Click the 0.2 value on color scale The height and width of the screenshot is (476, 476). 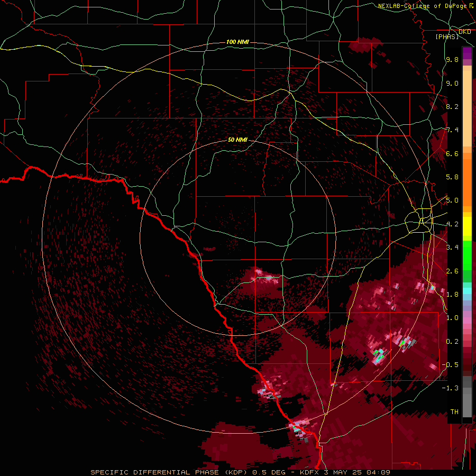(x=452, y=342)
